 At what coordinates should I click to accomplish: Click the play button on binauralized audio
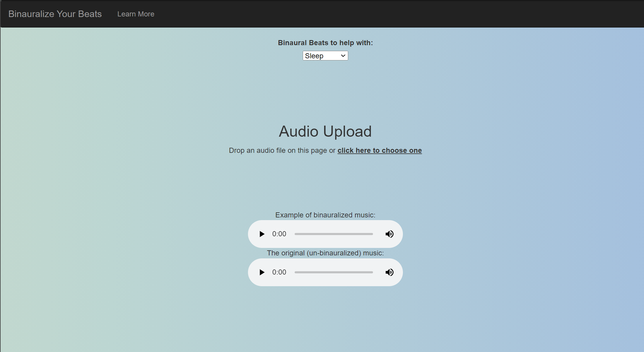coord(262,234)
